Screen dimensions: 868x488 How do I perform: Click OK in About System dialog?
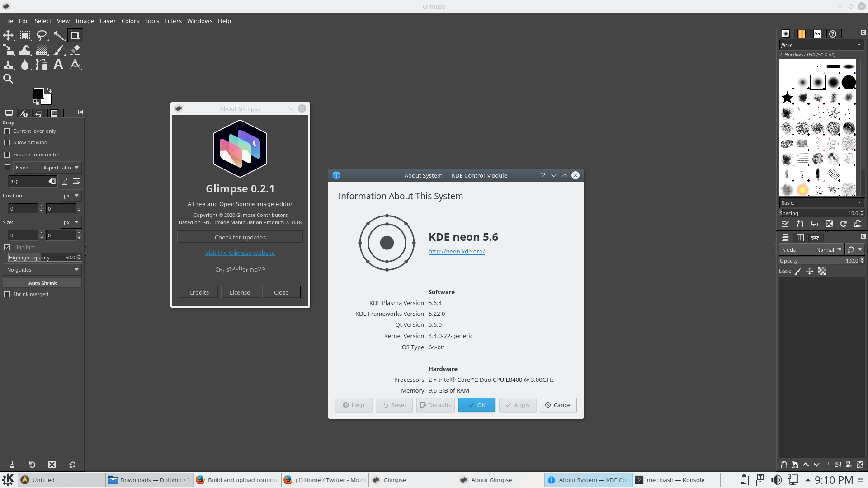pyautogui.click(x=477, y=405)
